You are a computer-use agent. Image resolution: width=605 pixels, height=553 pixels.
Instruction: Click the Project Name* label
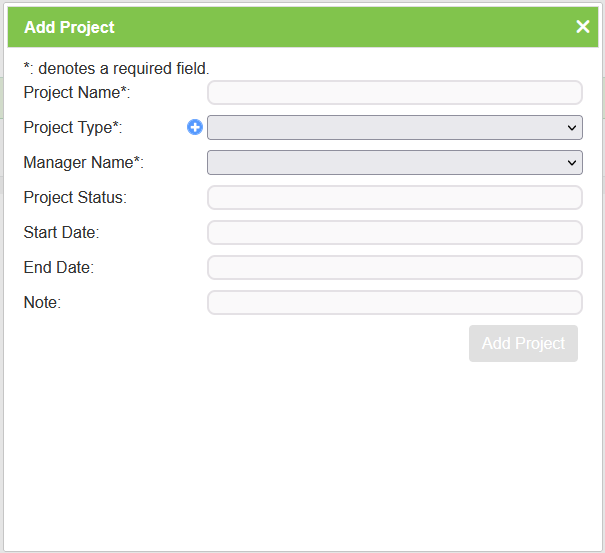[x=77, y=93]
